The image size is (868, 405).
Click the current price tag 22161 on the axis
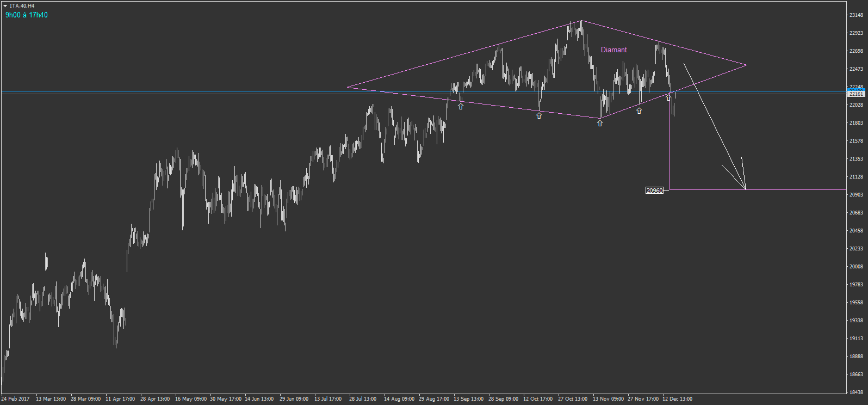856,94
